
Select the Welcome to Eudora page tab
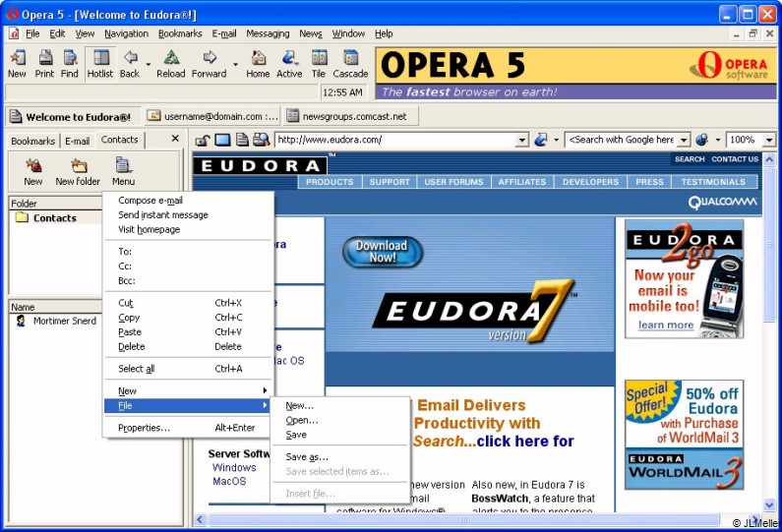(74, 117)
